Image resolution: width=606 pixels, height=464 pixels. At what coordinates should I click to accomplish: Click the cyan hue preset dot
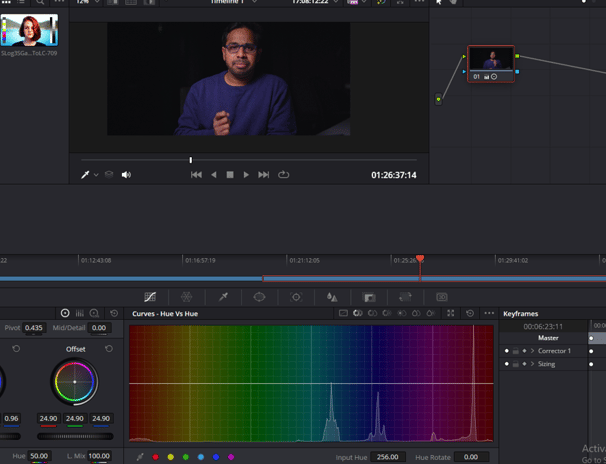(201, 457)
